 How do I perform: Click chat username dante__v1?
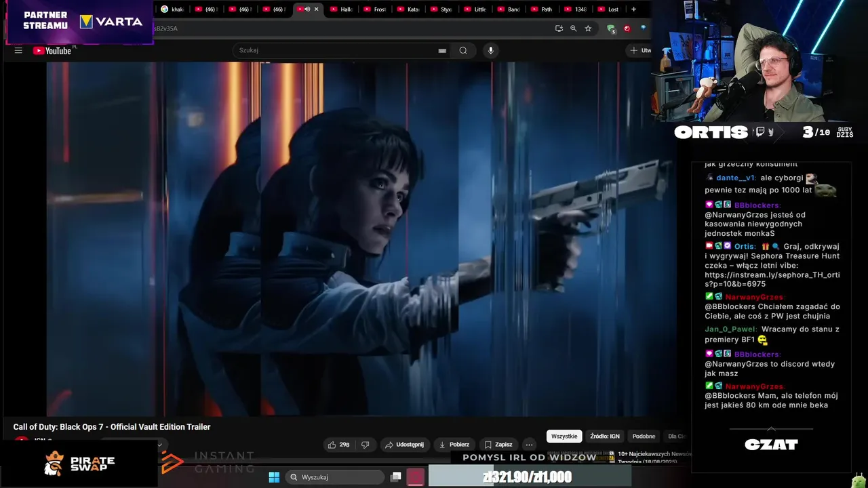click(736, 178)
